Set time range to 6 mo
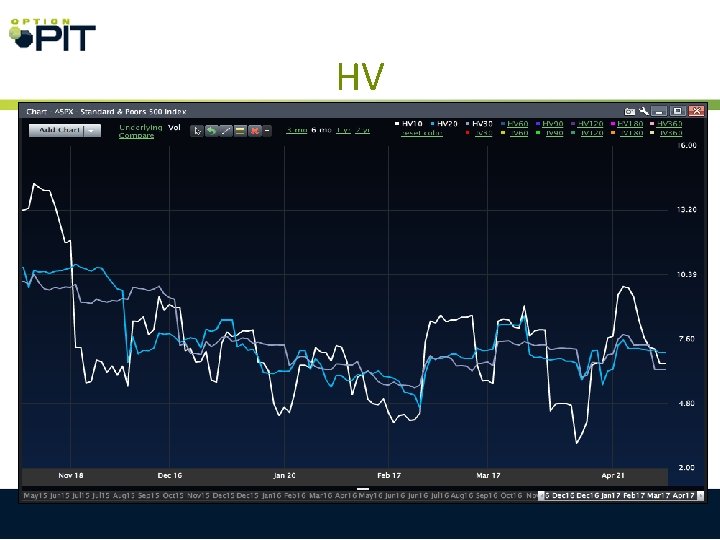Screen dimensions: 720x540 (321, 130)
